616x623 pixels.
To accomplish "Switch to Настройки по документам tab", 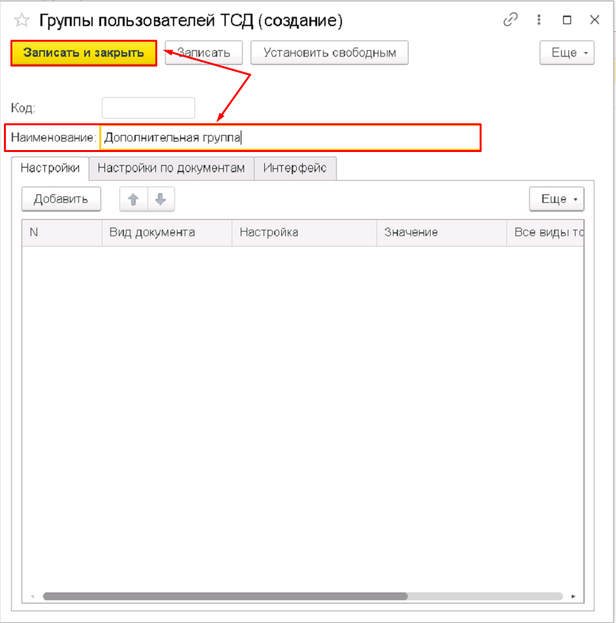I will (171, 169).
